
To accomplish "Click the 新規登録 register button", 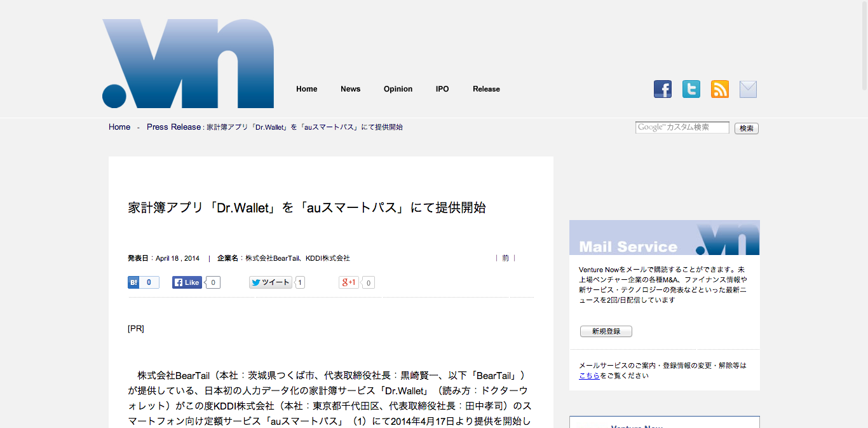I will 606,331.
